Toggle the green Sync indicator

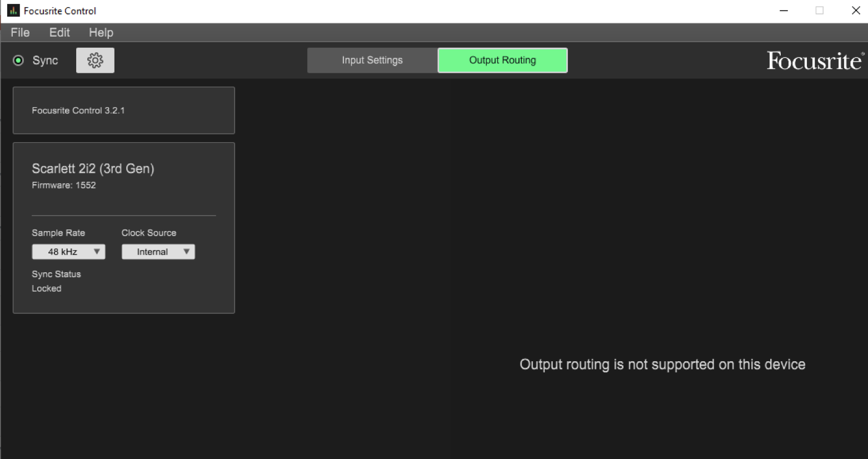(x=18, y=61)
